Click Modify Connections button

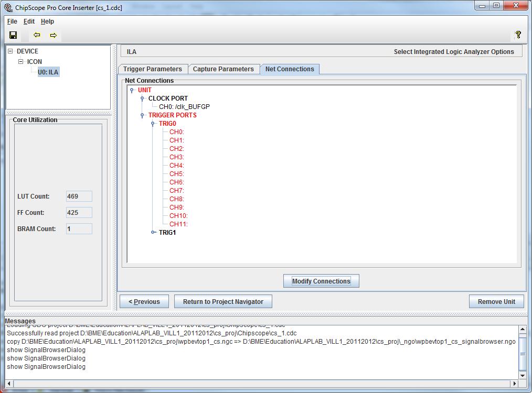(321, 281)
